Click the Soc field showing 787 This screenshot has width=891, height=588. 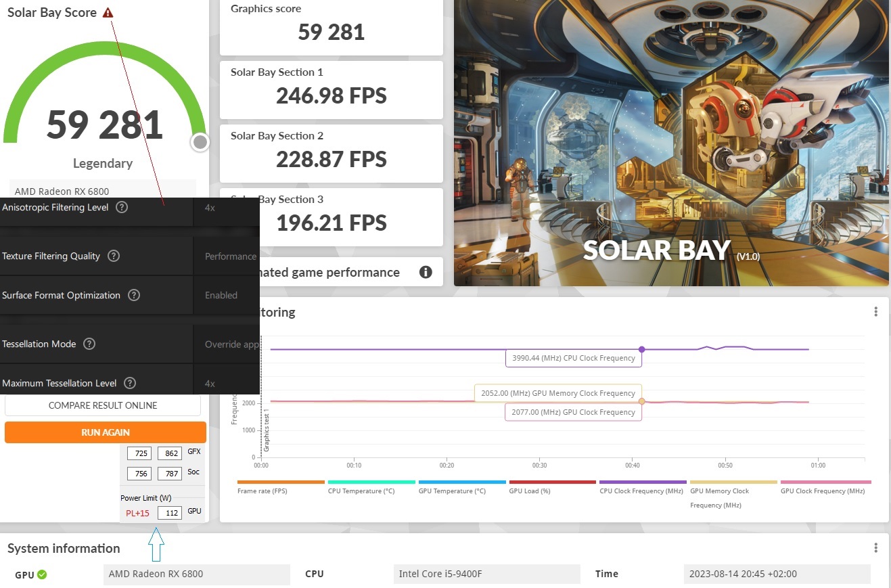[170, 474]
